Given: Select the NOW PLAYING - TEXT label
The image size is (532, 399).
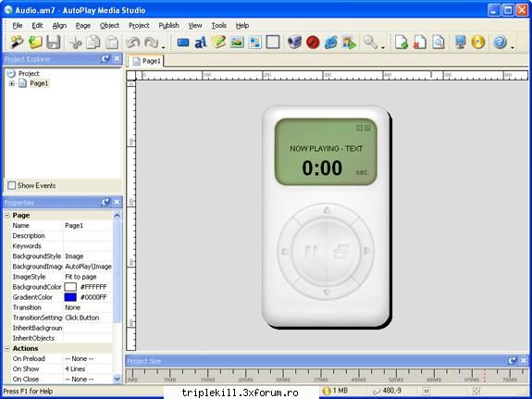Looking at the screenshot, I should (x=326, y=148).
